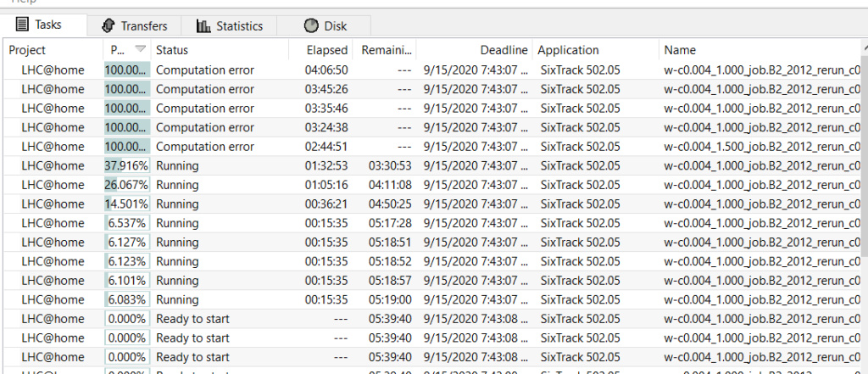
Task: Switch to the Statistics tab
Action: pyautogui.click(x=229, y=25)
